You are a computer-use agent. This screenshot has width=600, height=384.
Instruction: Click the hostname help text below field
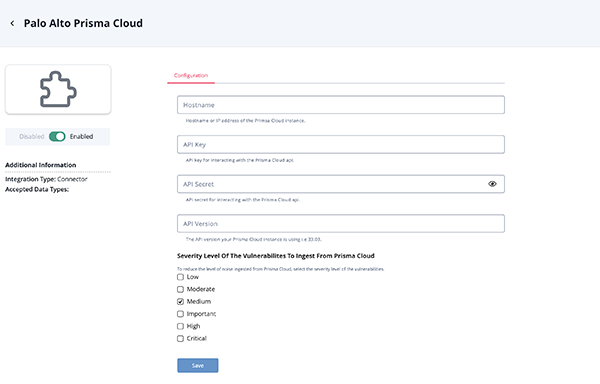(x=245, y=120)
